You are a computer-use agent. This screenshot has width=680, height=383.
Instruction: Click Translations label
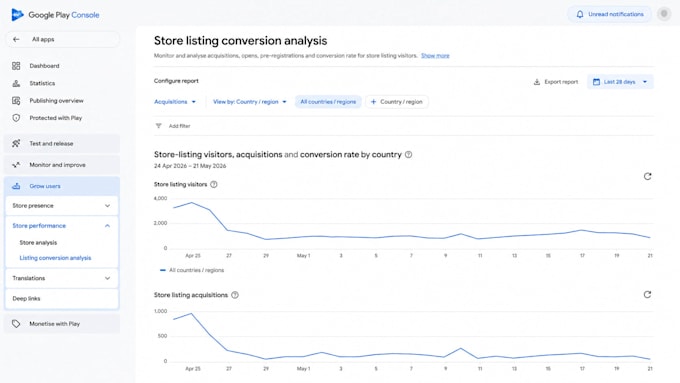point(29,278)
